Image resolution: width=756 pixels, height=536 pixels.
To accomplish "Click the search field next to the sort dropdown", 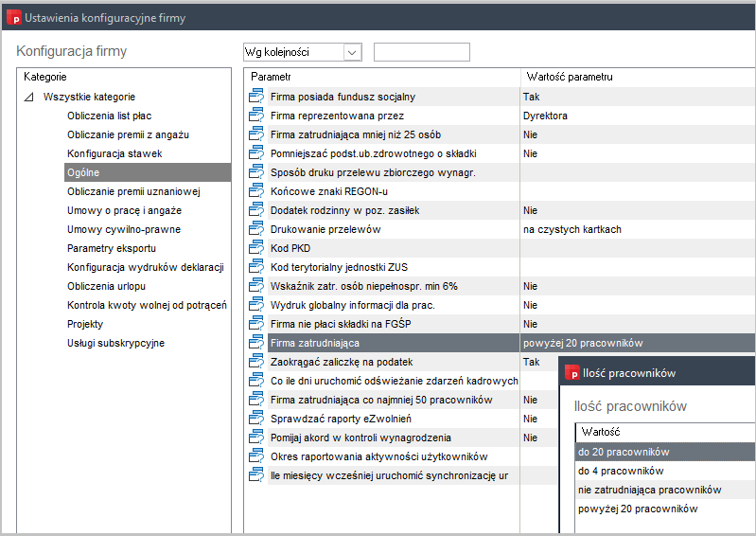I will point(421,52).
